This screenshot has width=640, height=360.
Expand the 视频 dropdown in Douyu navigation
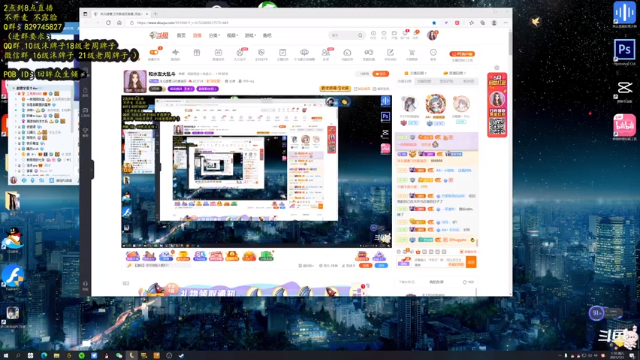[232, 36]
